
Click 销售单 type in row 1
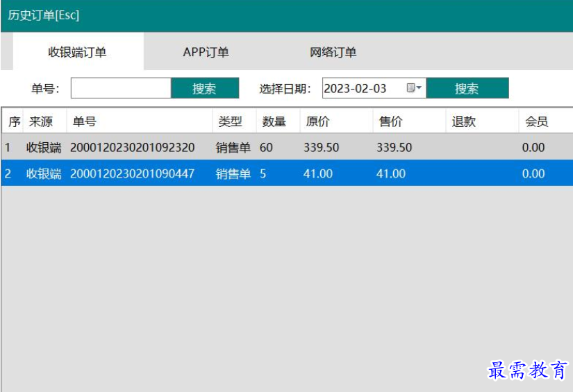(233, 148)
